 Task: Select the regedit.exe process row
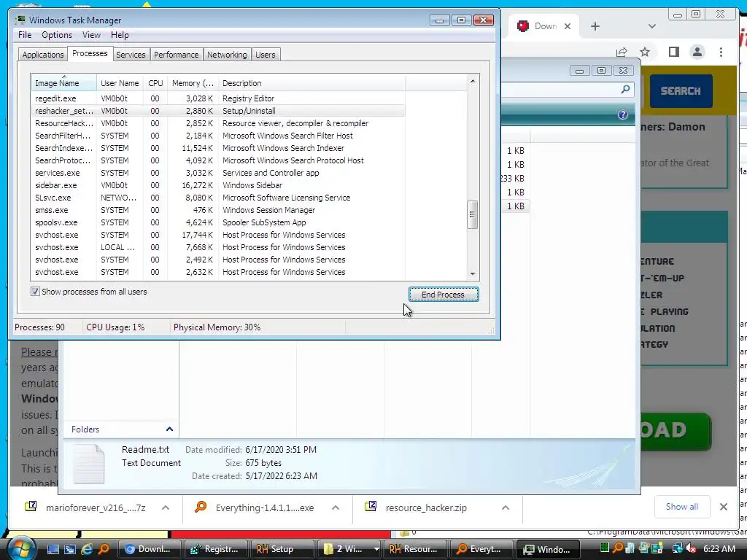coord(218,98)
